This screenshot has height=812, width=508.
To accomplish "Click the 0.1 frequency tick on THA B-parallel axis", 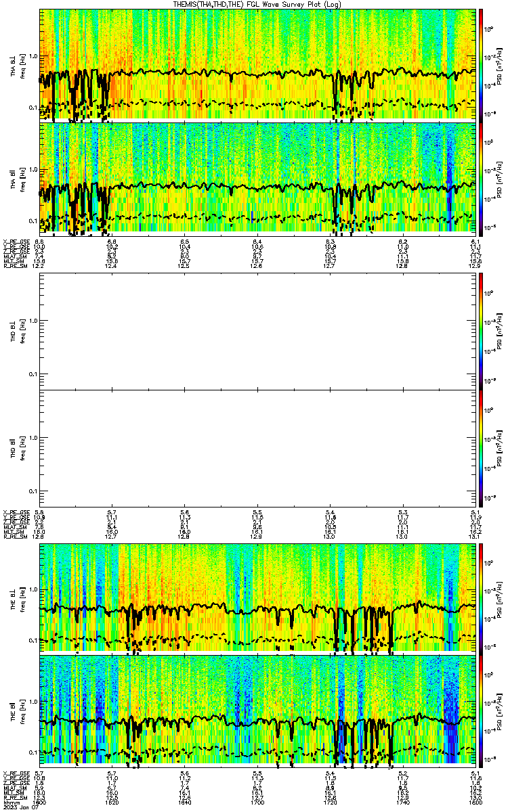I will pos(33,221).
